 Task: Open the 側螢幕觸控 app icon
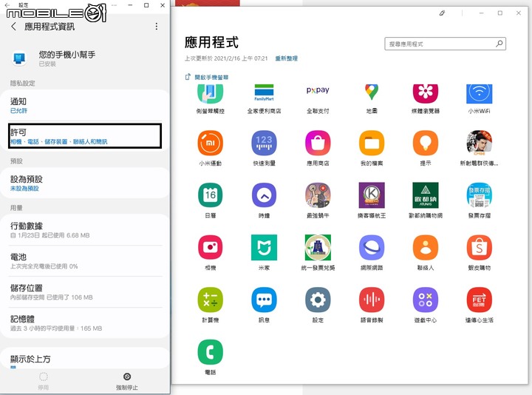tap(210, 93)
